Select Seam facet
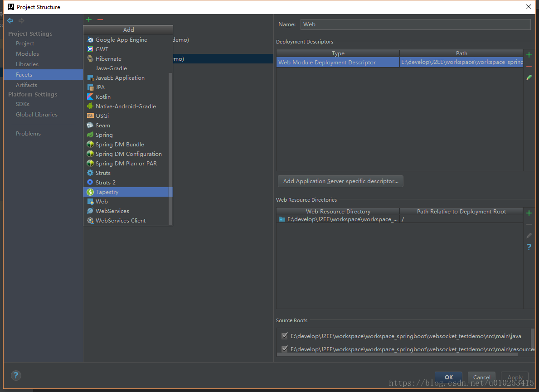 pyautogui.click(x=126, y=126)
